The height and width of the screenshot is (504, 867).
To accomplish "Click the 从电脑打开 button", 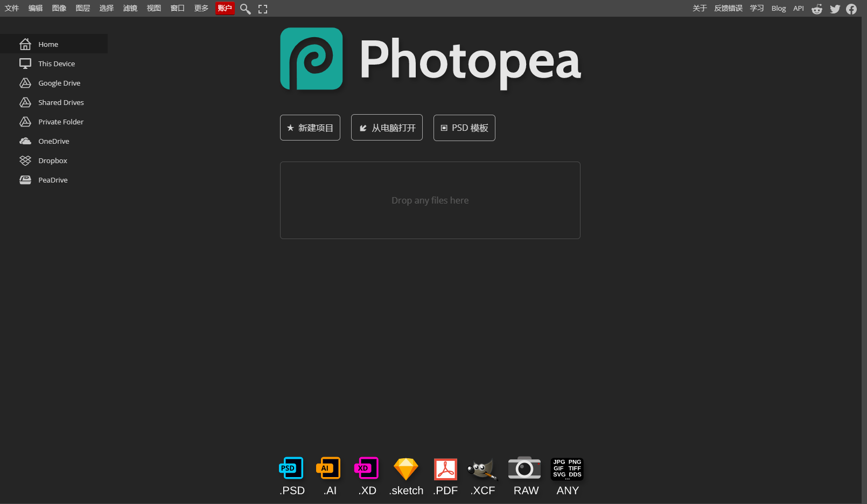I will click(387, 128).
